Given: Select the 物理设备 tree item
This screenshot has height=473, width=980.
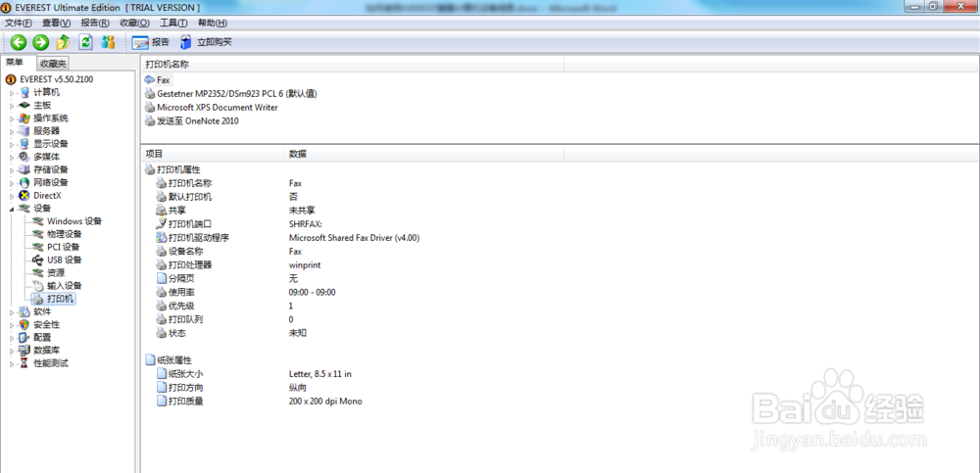Looking at the screenshot, I should click(65, 234).
